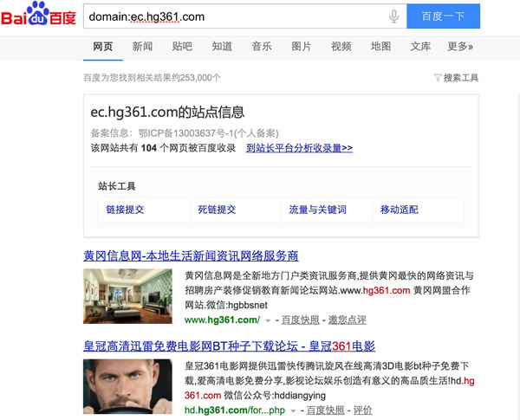Click the 百度一下 search button
Screen dimensions: 520x420
click(x=443, y=16)
